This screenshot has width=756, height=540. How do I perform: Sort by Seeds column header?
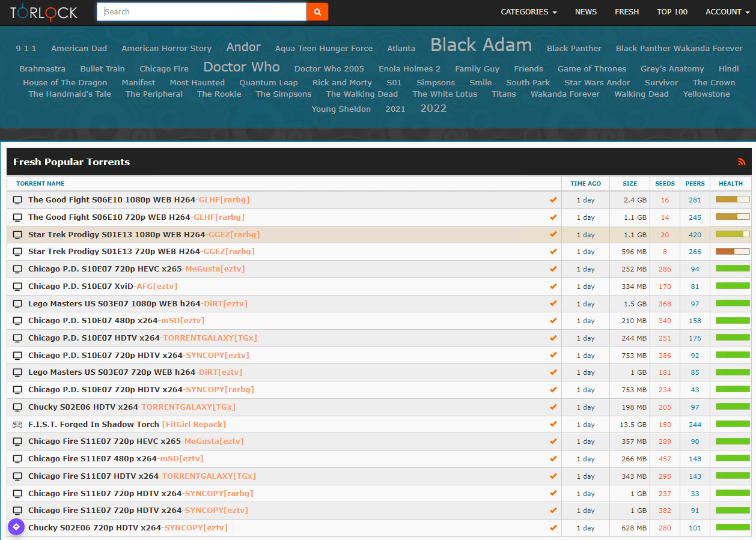click(x=665, y=183)
